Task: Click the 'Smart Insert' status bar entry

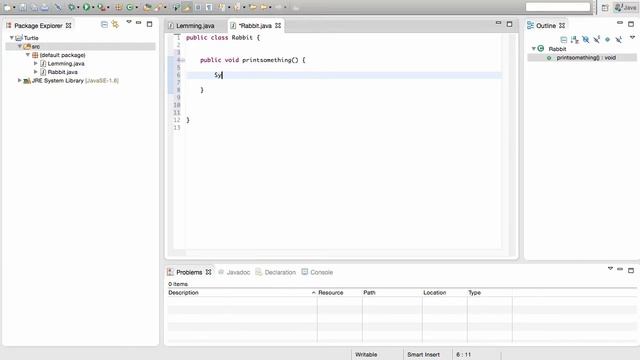Action: coord(423,354)
